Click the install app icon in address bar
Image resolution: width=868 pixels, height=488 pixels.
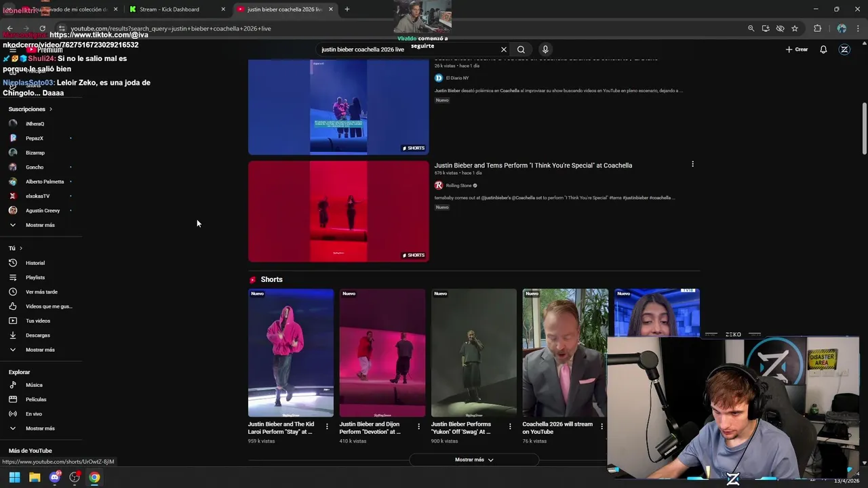coord(766,28)
